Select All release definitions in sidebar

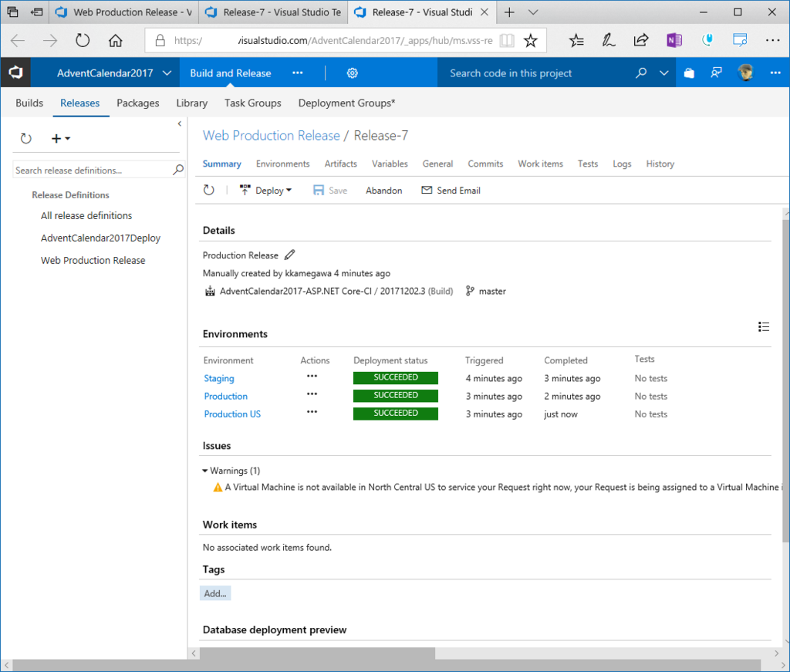click(86, 215)
